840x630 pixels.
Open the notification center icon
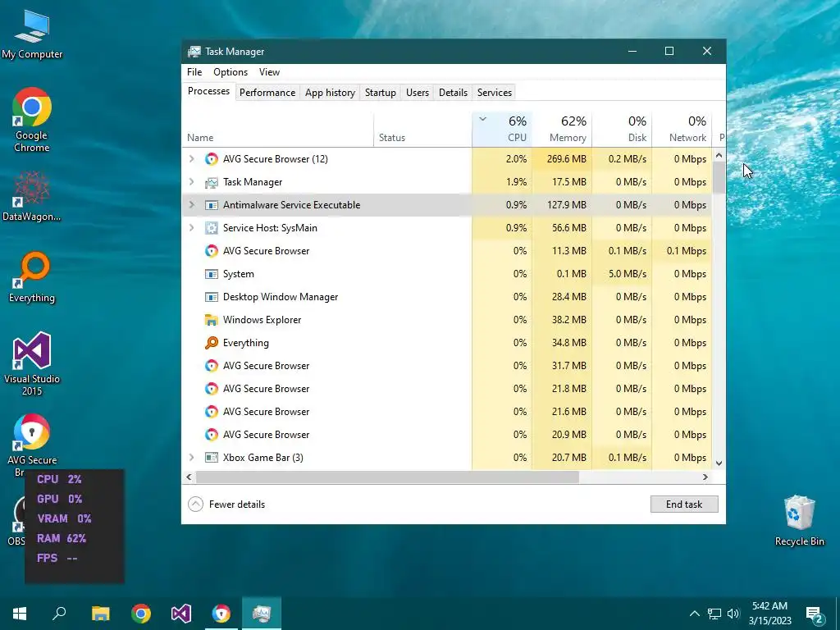pyautogui.click(x=815, y=615)
